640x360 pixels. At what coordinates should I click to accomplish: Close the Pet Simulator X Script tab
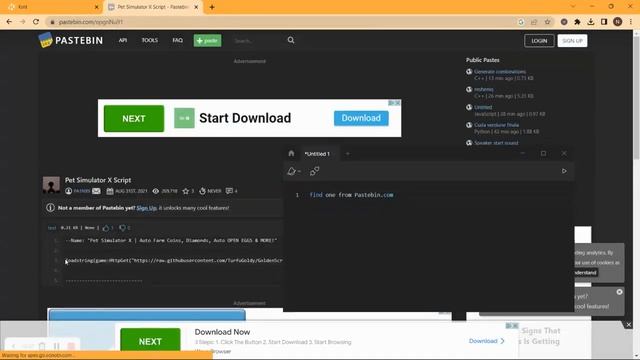coord(196,7)
